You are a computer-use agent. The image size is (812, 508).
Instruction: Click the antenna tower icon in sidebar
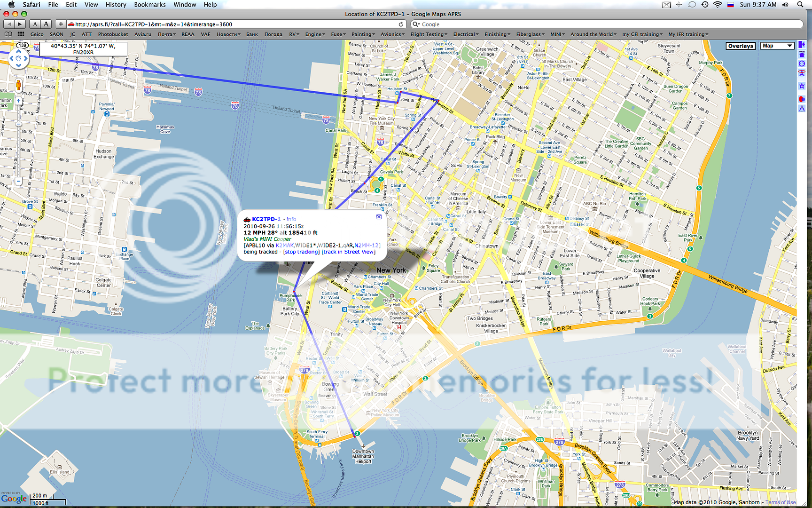802,73
